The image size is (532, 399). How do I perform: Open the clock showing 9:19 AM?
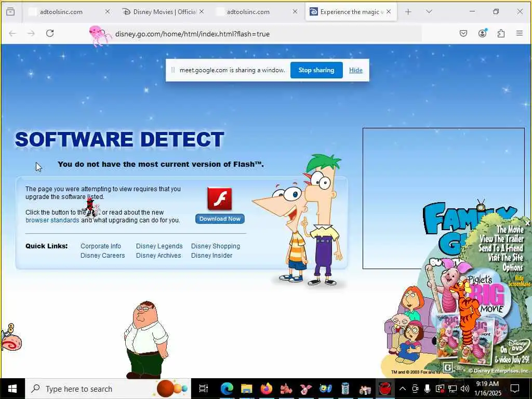(487, 389)
